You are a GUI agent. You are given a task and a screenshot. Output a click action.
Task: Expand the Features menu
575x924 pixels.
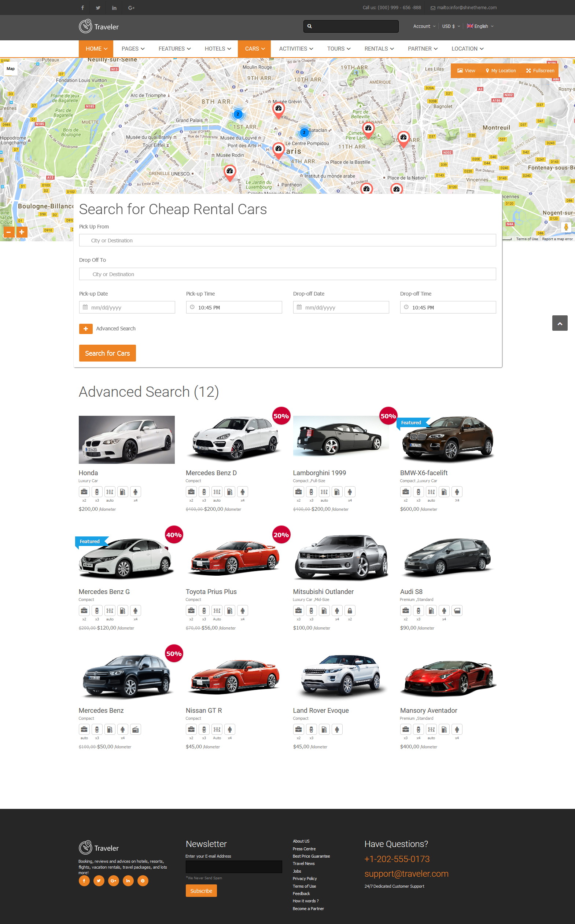point(174,49)
